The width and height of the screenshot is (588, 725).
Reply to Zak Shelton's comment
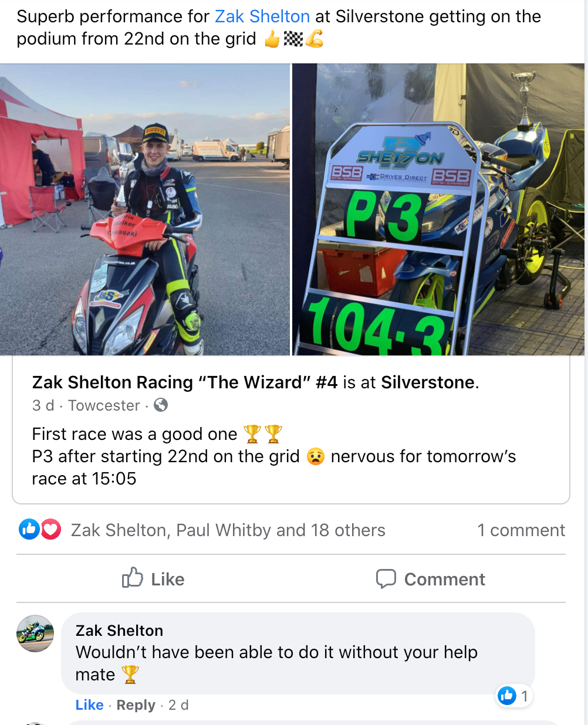[136, 705]
